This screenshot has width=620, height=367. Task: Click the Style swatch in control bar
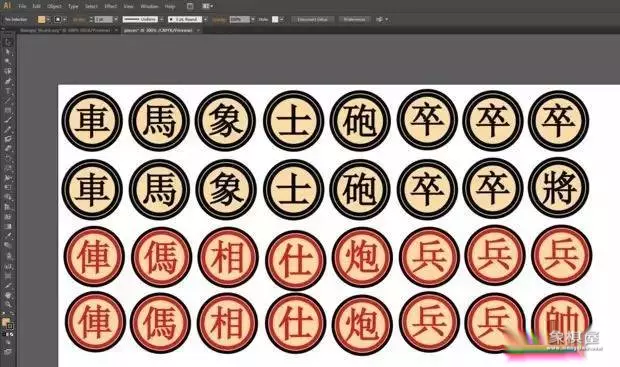pos(275,19)
